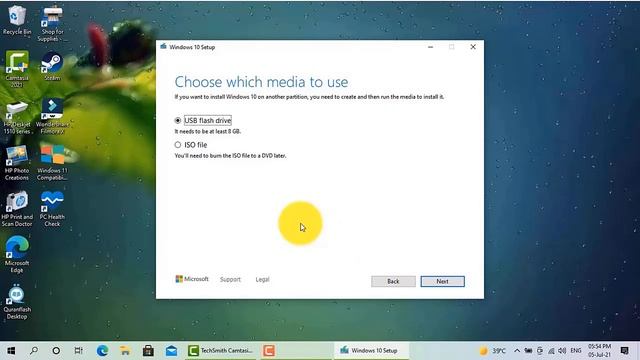
Task: Click ENG language indicator
Action: click(576, 351)
